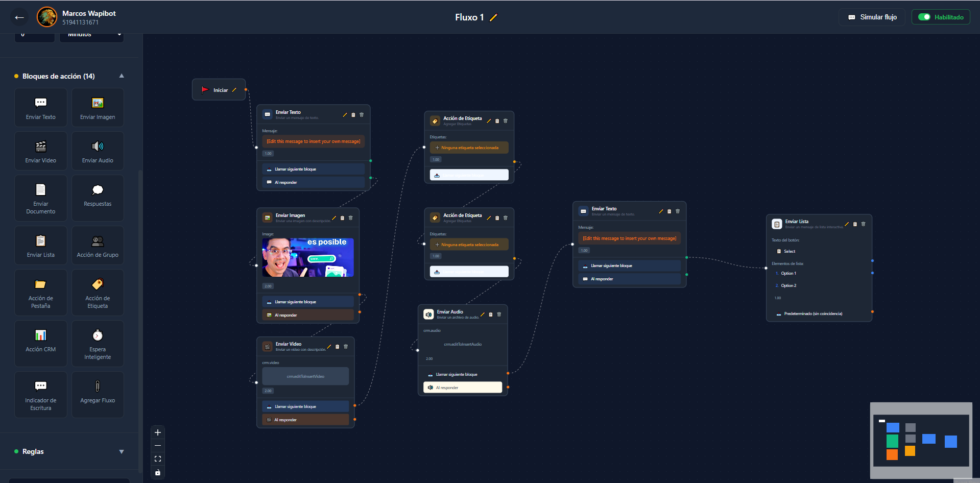Toggle the canvas lock button

158,472
